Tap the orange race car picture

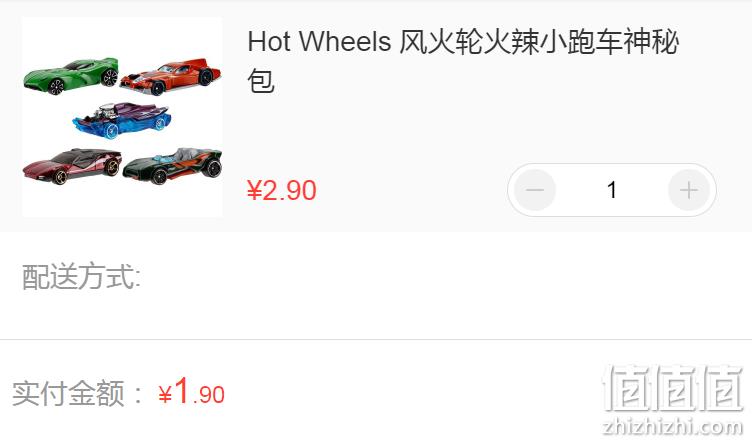[170, 77]
